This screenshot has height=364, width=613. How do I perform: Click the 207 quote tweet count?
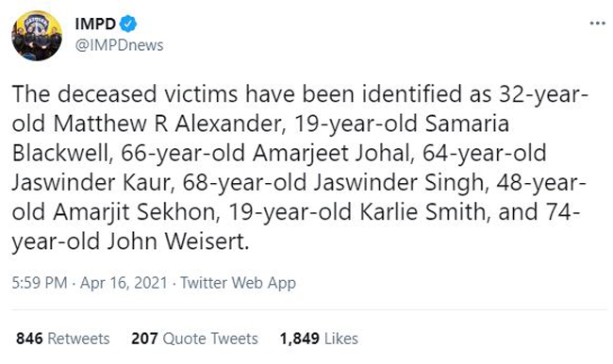pyautogui.click(x=144, y=339)
